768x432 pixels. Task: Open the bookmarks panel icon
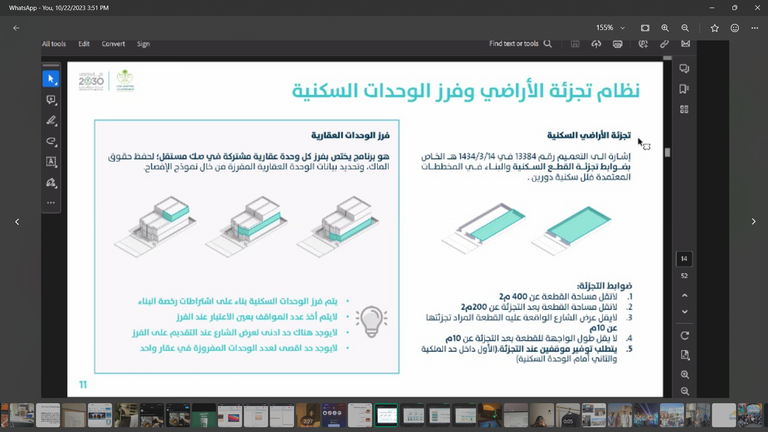(x=684, y=89)
